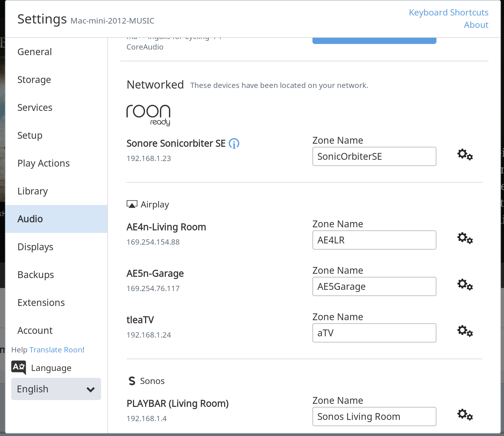Open the Storage settings tab
Viewport: 504px width, 436px height.
click(x=34, y=80)
